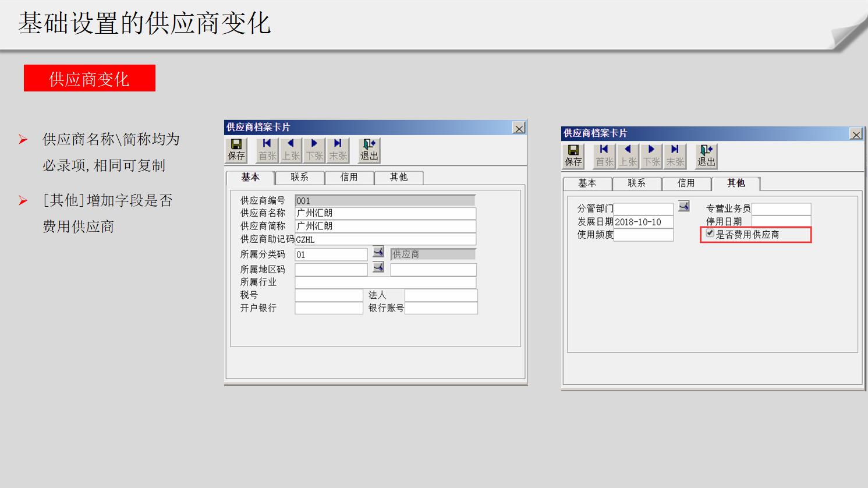Close the card window with 发展日期
The height and width of the screenshot is (488, 868).
pos(856,134)
